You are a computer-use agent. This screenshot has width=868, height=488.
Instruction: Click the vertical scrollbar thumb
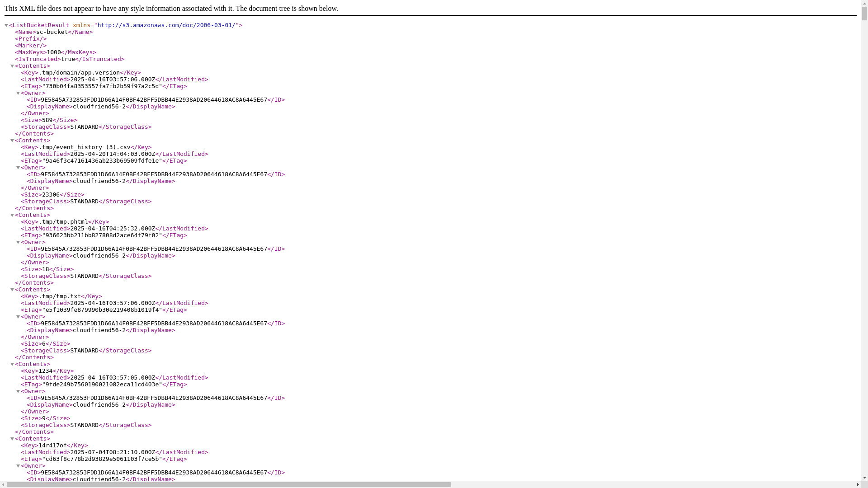864,14
